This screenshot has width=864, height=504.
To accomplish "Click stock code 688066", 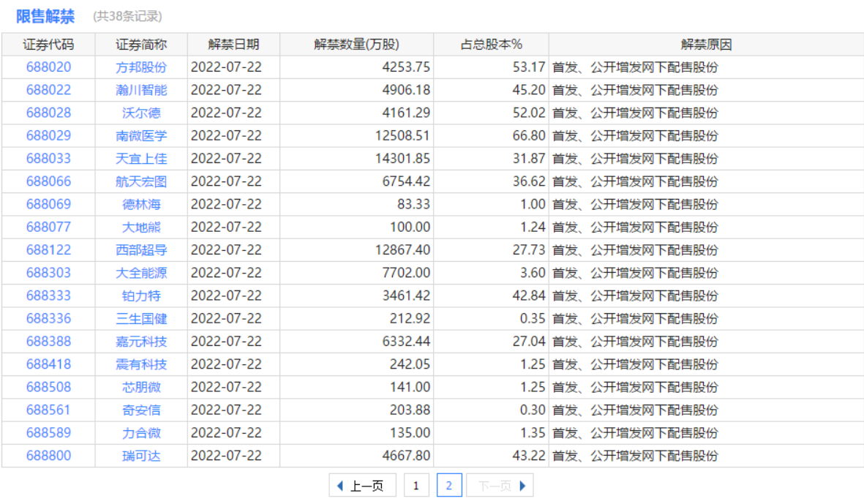I will (x=48, y=181).
